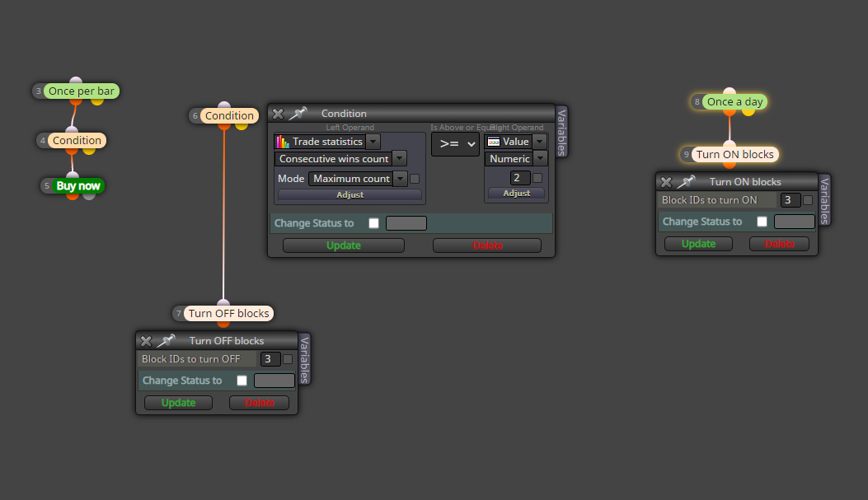Open the Consecutive wins count dropdown
Image resolution: width=868 pixels, height=500 pixels.
(400, 159)
